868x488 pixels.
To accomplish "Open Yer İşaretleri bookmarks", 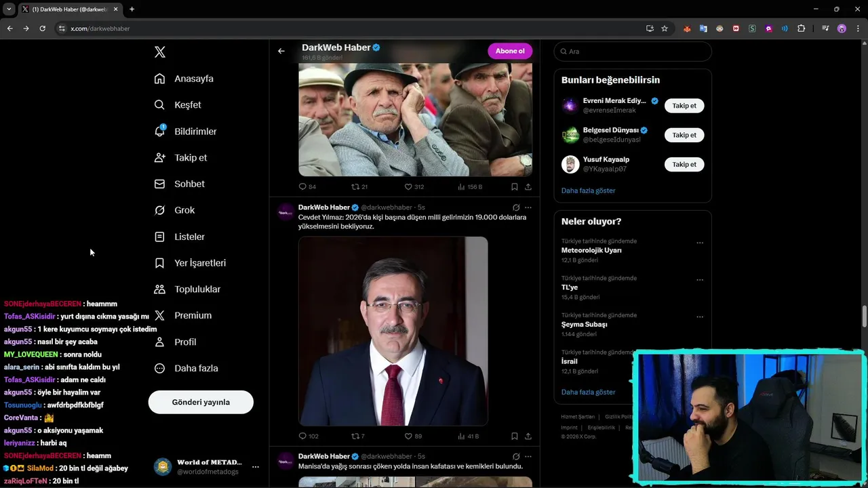I will pyautogui.click(x=190, y=263).
